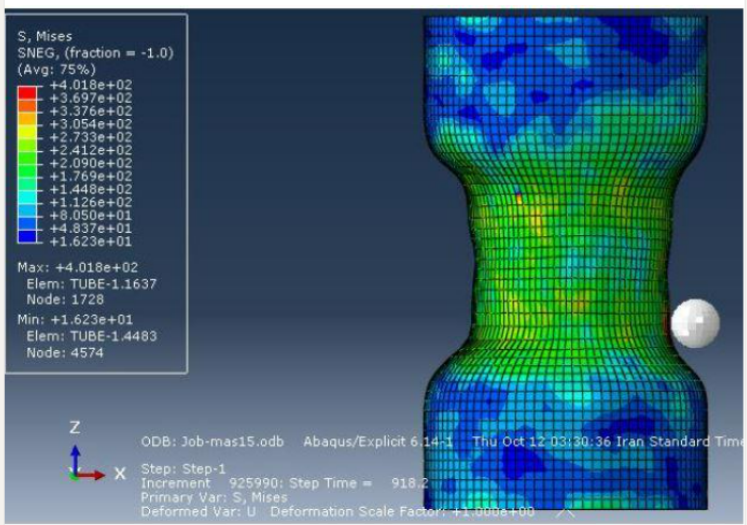Click the 'Elem: TUBE-1.4483' line
Screen dimensions: 747x525
click(x=91, y=336)
